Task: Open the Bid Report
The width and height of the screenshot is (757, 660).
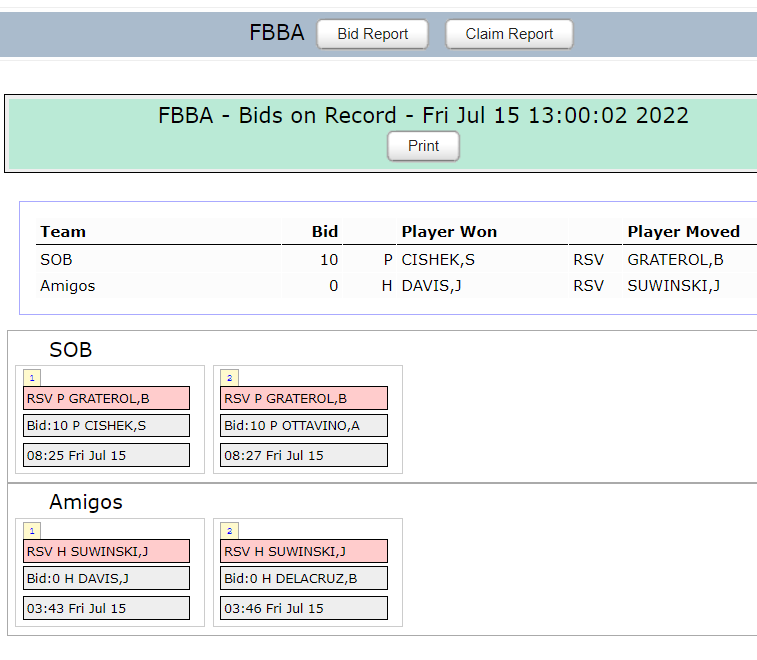Action: [372, 34]
